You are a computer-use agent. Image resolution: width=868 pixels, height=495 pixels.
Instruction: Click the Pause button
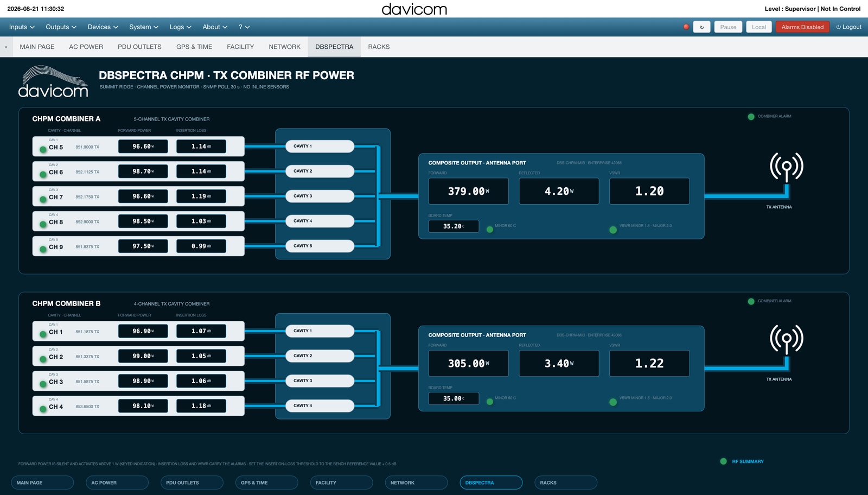(728, 27)
